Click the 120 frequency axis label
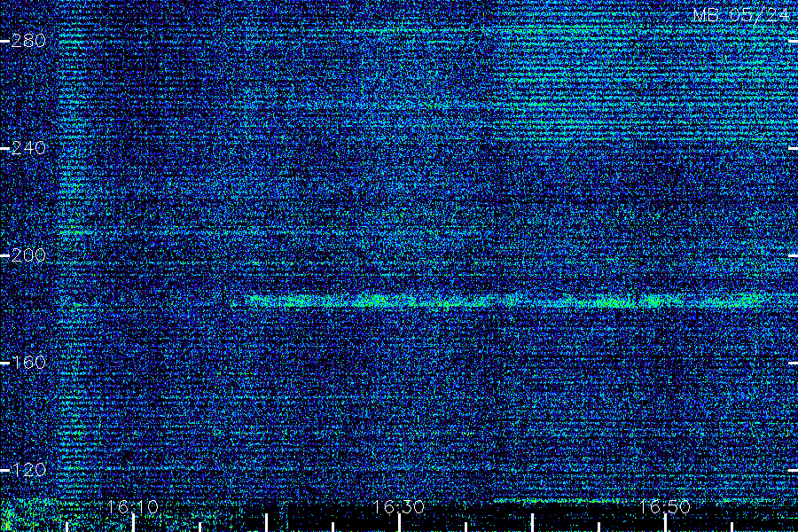798x532 pixels. [28, 469]
